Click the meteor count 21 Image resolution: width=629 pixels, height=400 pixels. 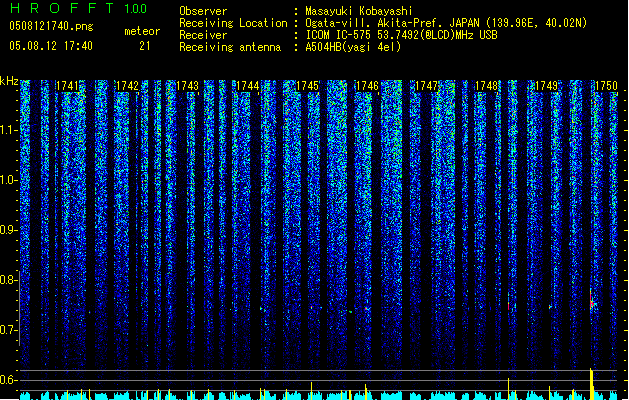[x=145, y=46]
